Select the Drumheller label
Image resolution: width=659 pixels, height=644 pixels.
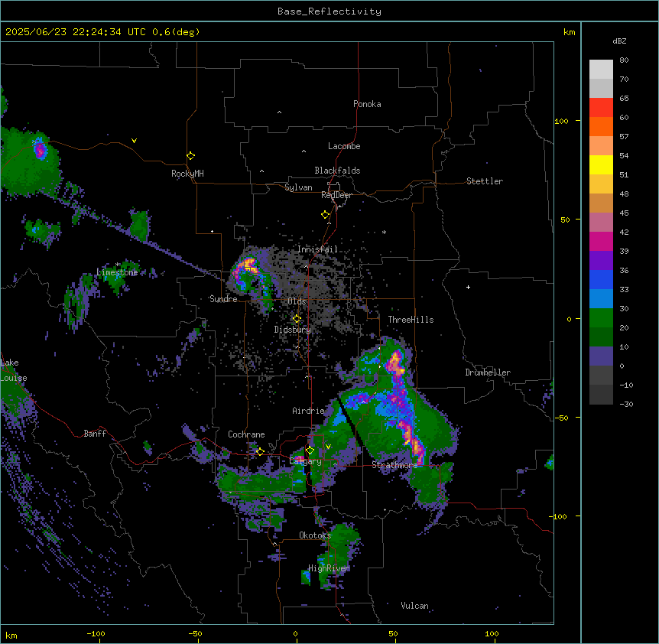(x=488, y=372)
